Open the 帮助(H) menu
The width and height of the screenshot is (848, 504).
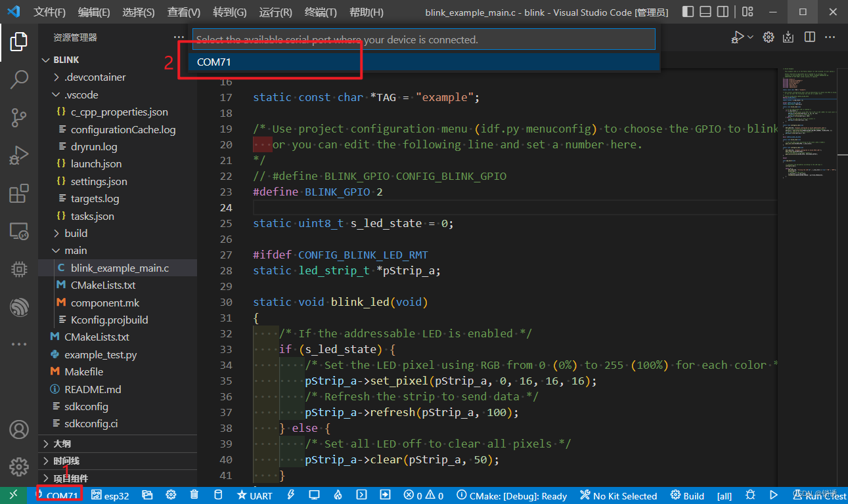pos(367,12)
